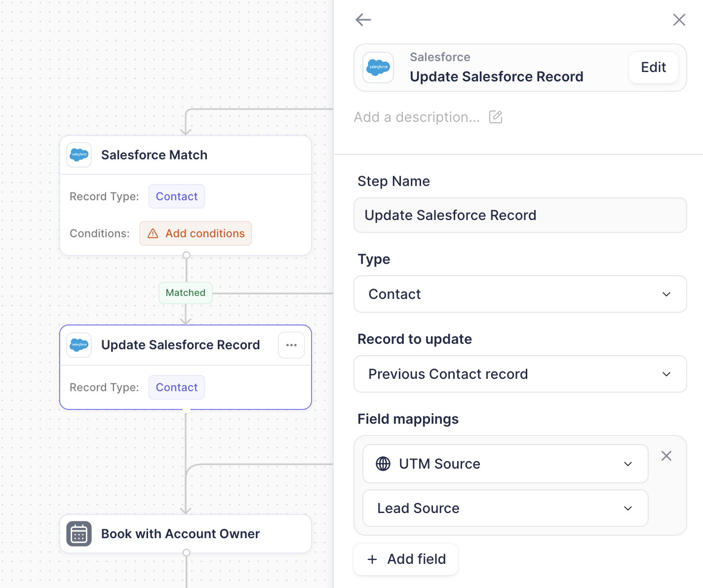This screenshot has height=588, width=703.
Task: Click the Step Name label
Action: point(393,181)
